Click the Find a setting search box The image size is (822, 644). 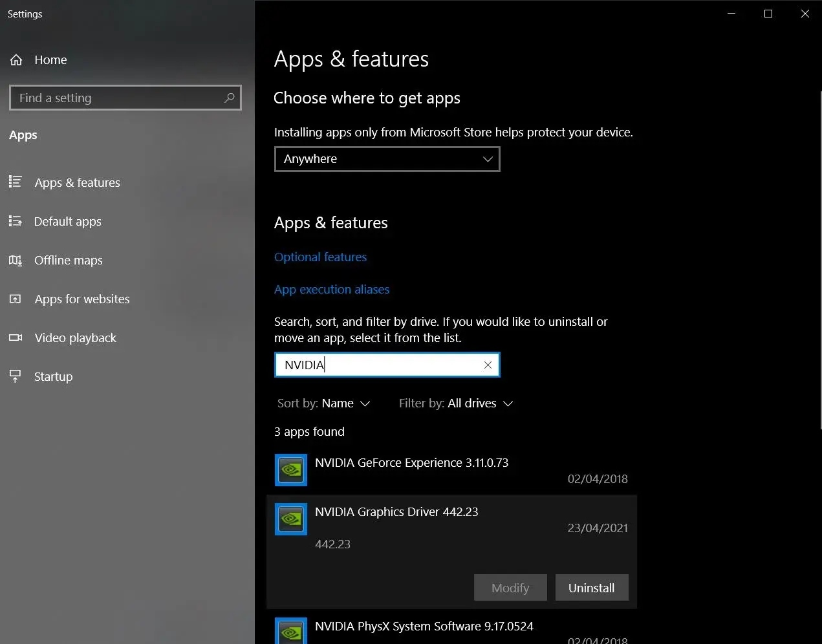pos(116,98)
